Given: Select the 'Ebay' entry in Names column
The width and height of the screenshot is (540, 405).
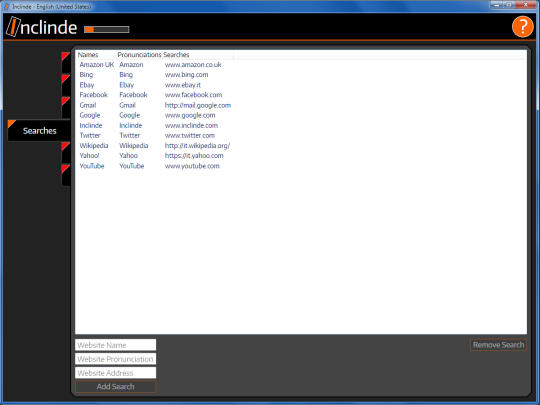Looking at the screenshot, I should click(x=87, y=85).
